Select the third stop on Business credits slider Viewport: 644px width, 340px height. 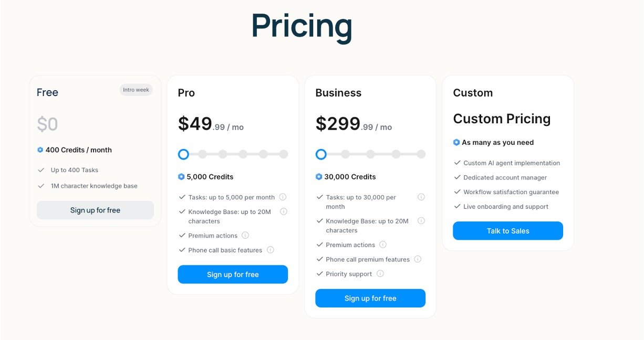(x=371, y=154)
